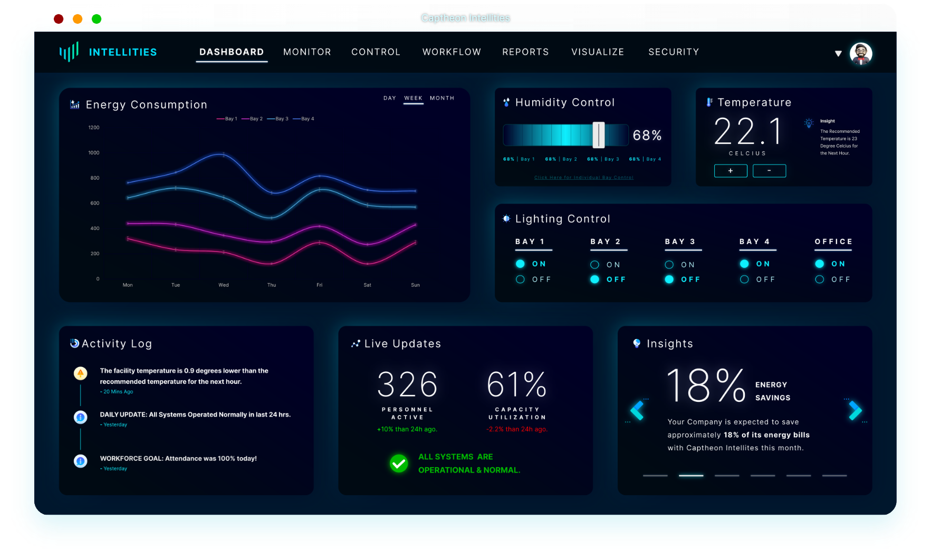This screenshot has width=931, height=560.
Task: Go to previous insight with left arrow
Action: (x=637, y=410)
